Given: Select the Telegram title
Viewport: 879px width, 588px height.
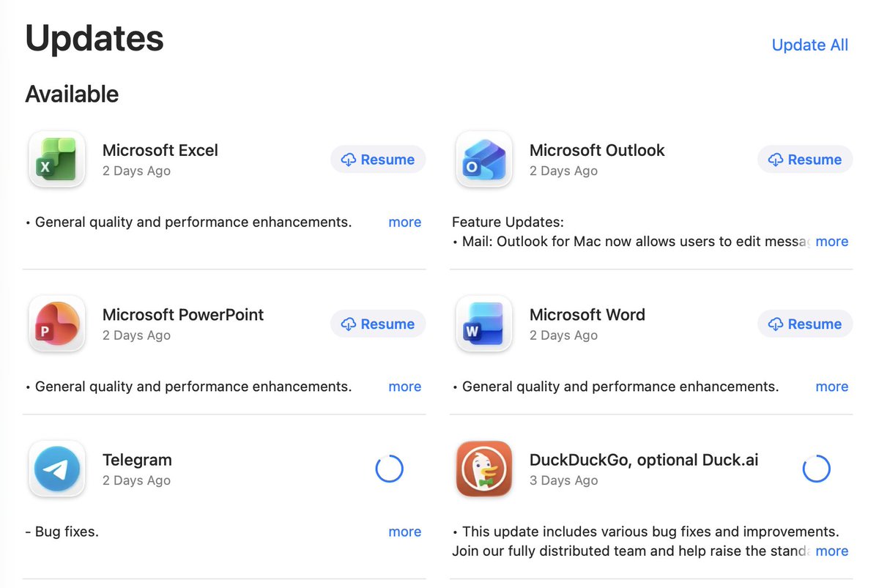Looking at the screenshot, I should point(137,460).
